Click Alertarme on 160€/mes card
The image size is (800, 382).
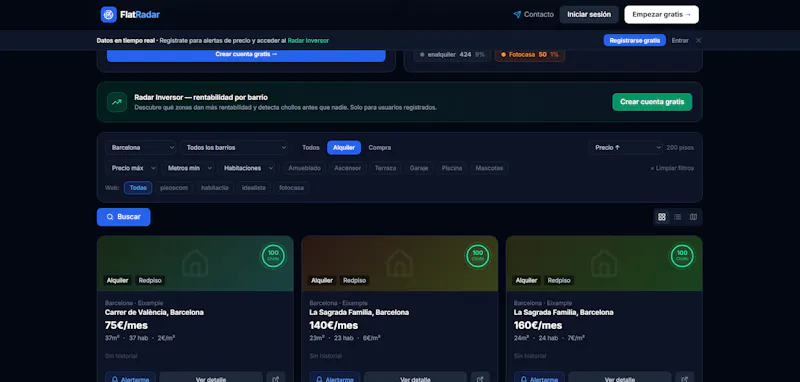coord(539,379)
